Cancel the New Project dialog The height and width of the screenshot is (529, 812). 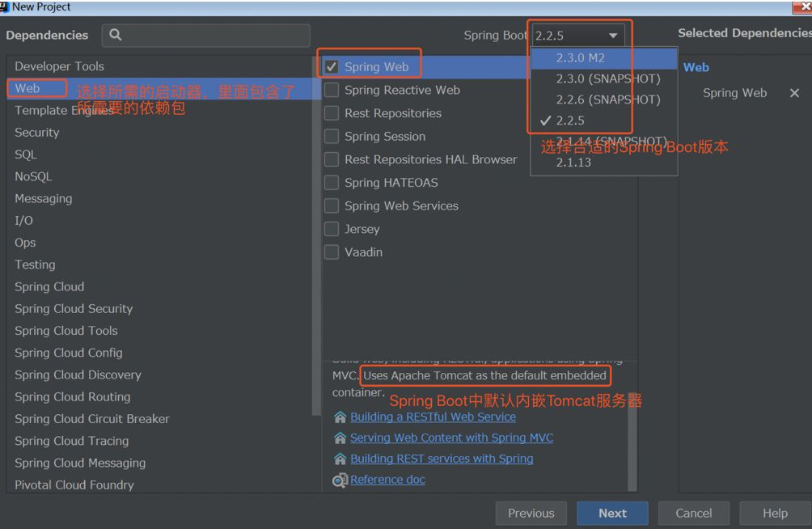(x=693, y=514)
